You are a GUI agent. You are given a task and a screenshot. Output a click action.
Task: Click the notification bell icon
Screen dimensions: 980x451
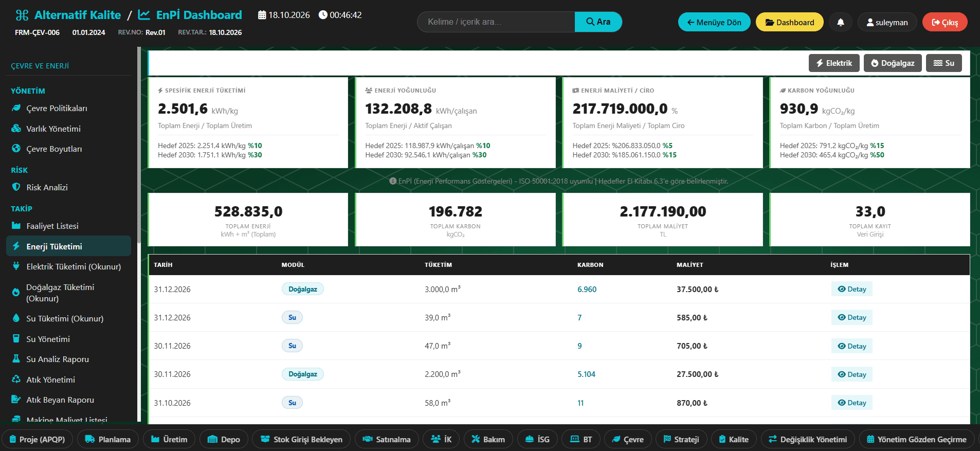841,22
